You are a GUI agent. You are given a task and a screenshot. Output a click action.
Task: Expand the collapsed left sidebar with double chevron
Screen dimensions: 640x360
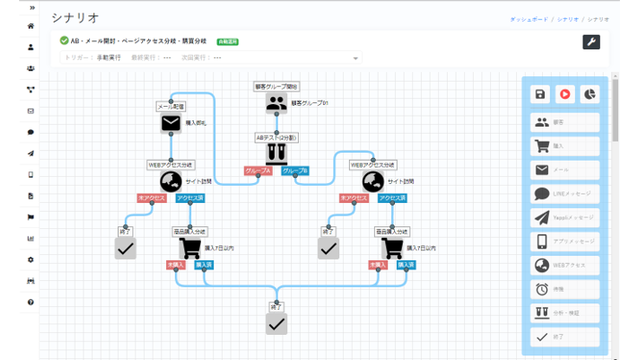pos(32,8)
